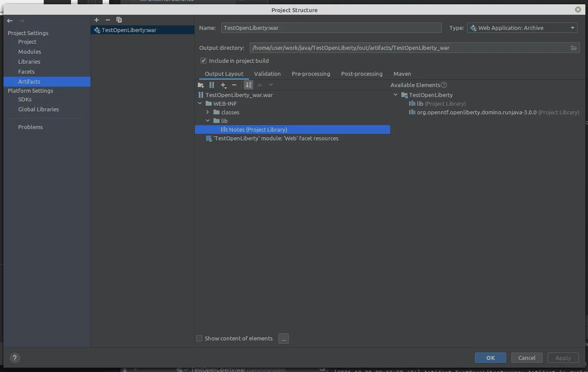This screenshot has width=588, height=372.
Task: Toggle the sort elements by name button
Action: click(248, 85)
